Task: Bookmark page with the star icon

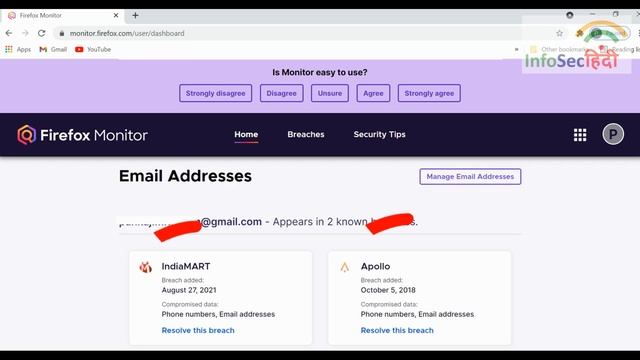Action: click(560, 33)
